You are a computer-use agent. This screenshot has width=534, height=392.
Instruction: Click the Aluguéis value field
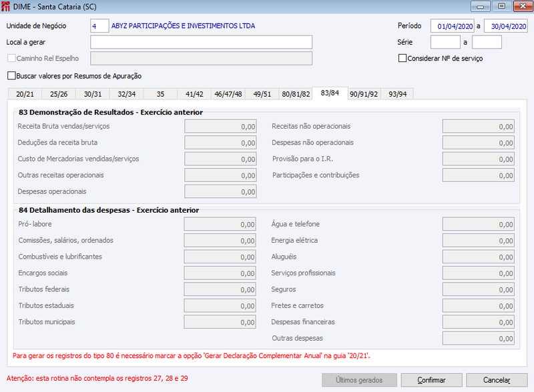click(x=479, y=257)
